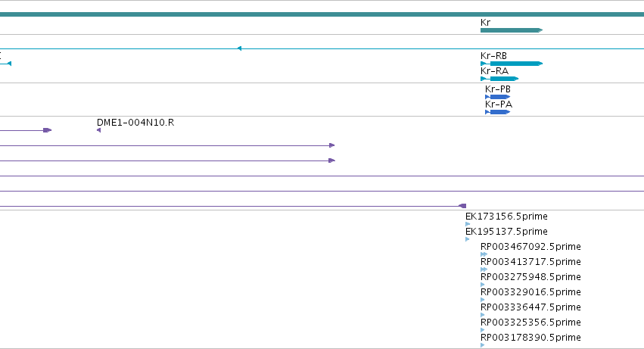Select the Kr-PA coding glyph
The image size is (644, 349).
tap(497, 112)
